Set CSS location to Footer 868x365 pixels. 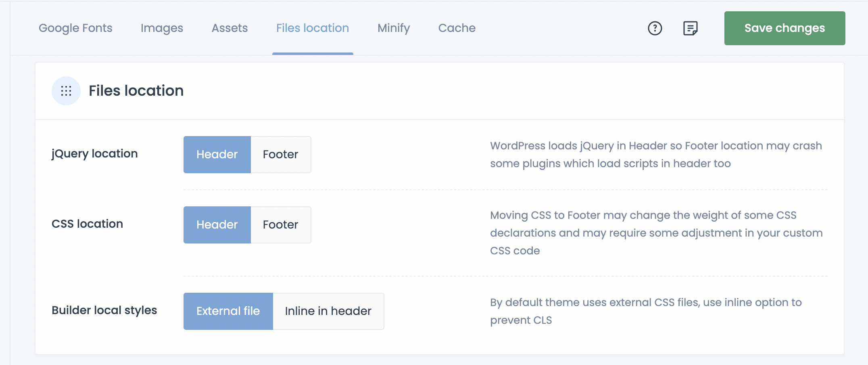click(281, 225)
